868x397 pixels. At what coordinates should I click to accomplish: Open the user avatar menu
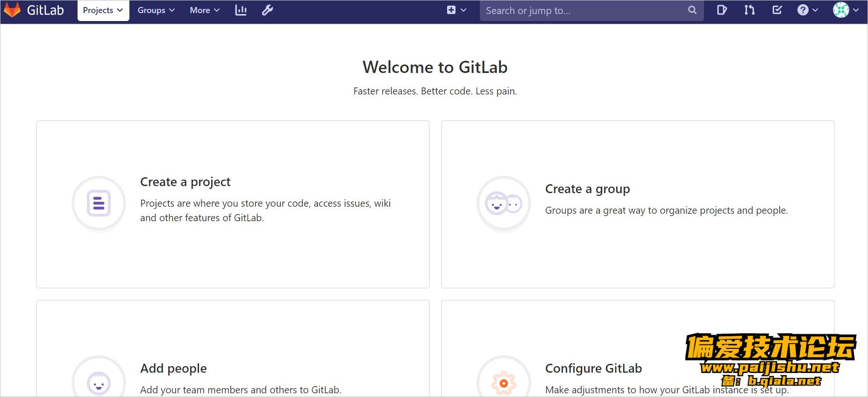pos(846,10)
